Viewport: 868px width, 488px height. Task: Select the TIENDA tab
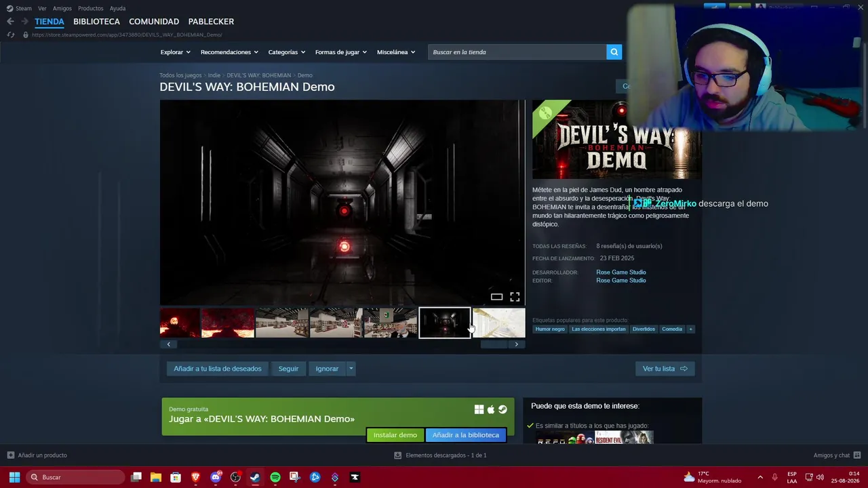point(50,22)
